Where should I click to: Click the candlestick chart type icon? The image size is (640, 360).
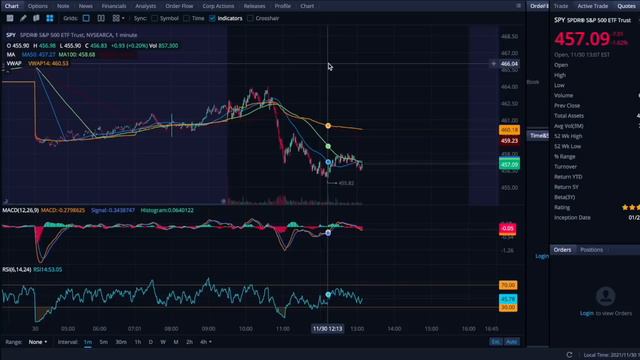click(10, 18)
